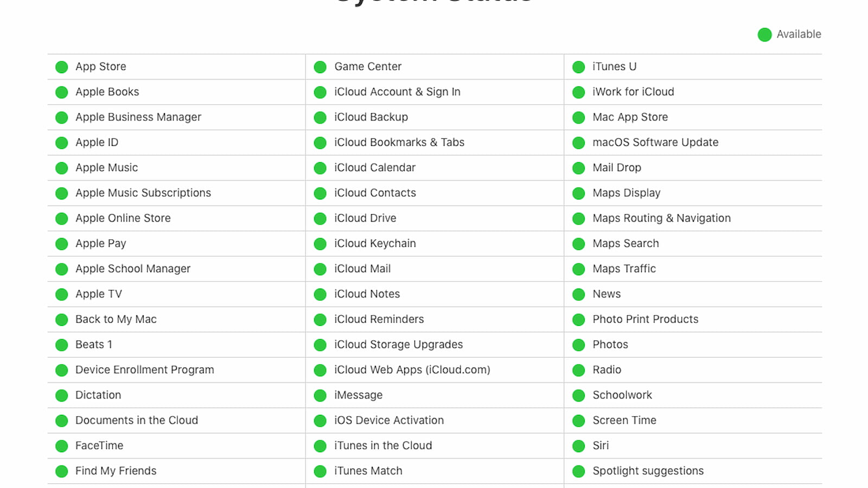Click the status dot next to FaceTime
The height and width of the screenshot is (488, 868).
tap(62, 446)
